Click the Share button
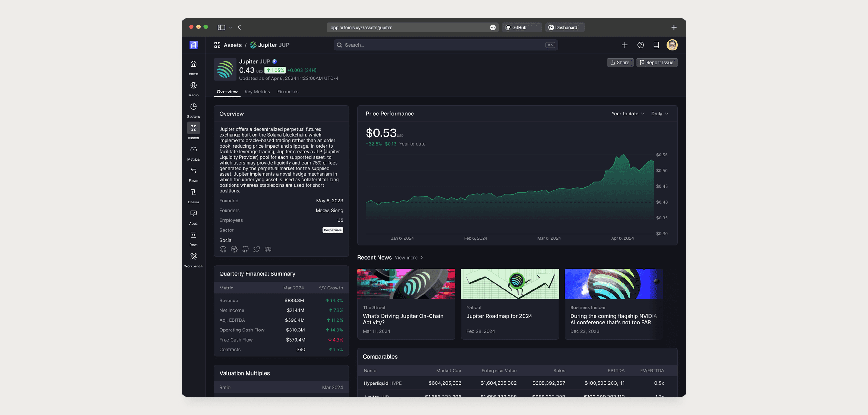 [620, 63]
